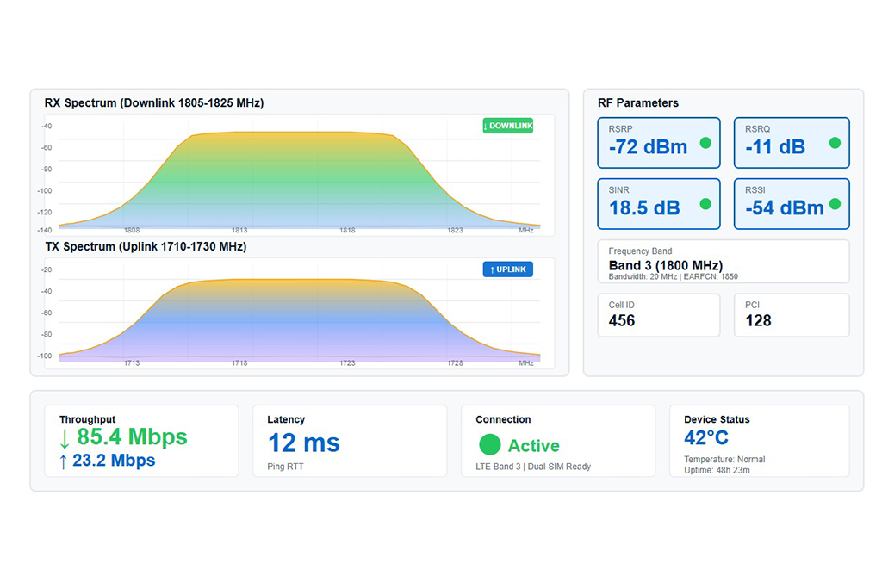Image resolution: width=882 pixels, height=588 pixels.
Task: Click the Device Status temperature reading
Action: (x=706, y=438)
